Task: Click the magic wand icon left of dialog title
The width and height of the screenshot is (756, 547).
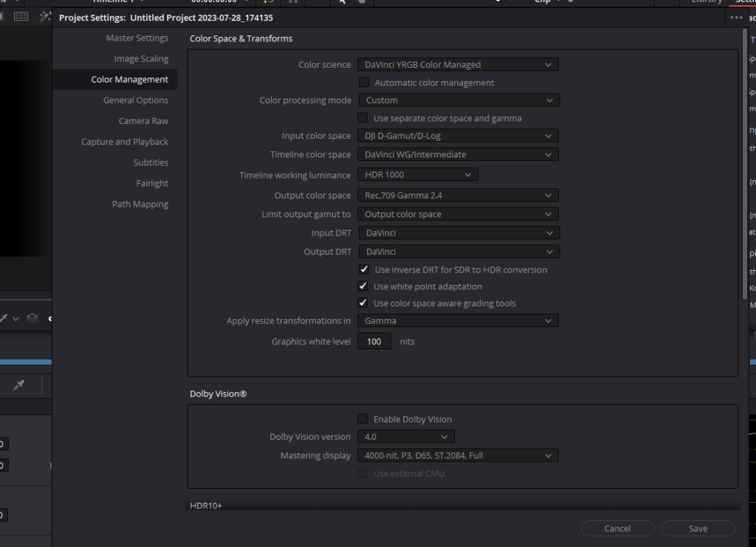Action: [45, 17]
